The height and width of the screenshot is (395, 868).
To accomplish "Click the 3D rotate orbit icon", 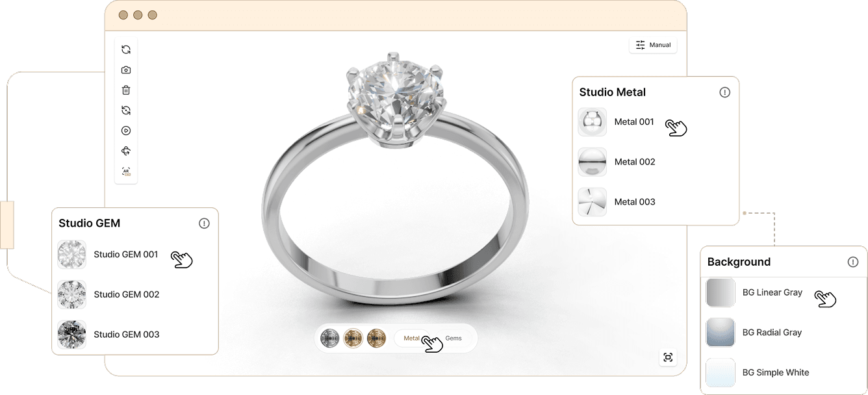I will pos(126,151).
